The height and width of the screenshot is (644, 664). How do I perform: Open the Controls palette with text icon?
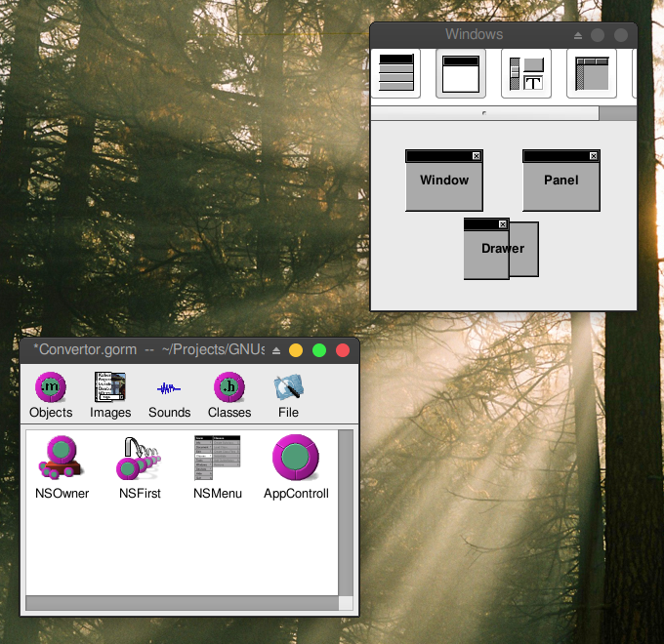pyautogui.click(x=526, y=73)
